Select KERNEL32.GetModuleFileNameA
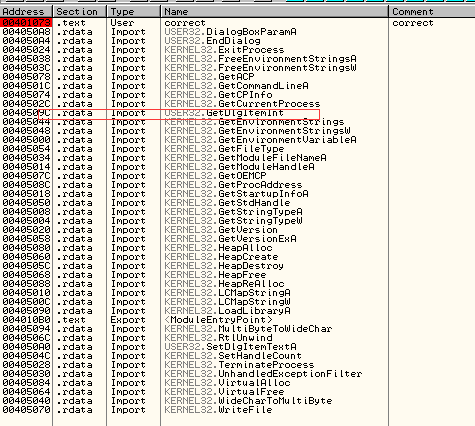 tap(245, 158)
